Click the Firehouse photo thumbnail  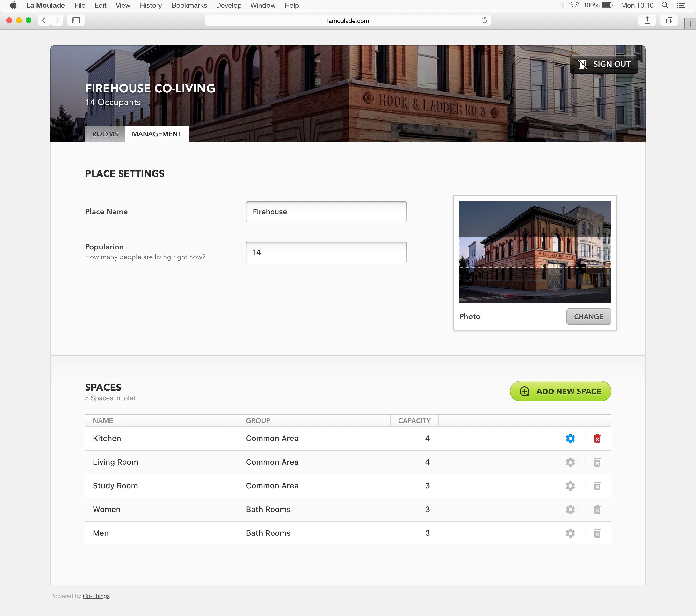(534, 252)
